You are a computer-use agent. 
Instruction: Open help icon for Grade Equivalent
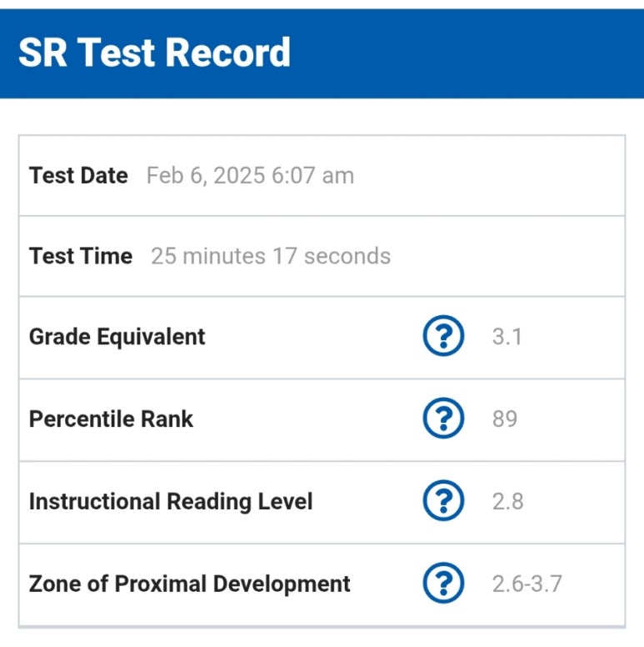coord(443,336)
